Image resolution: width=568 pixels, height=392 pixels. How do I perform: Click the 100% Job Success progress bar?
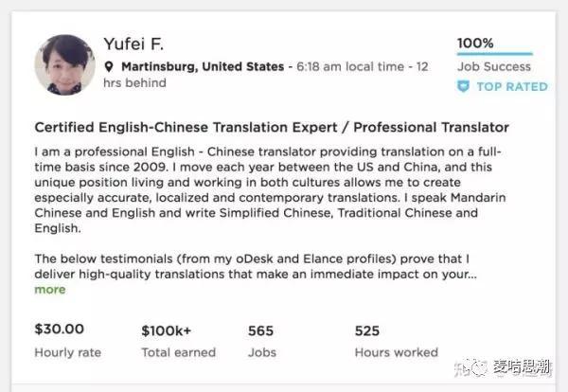495,54
